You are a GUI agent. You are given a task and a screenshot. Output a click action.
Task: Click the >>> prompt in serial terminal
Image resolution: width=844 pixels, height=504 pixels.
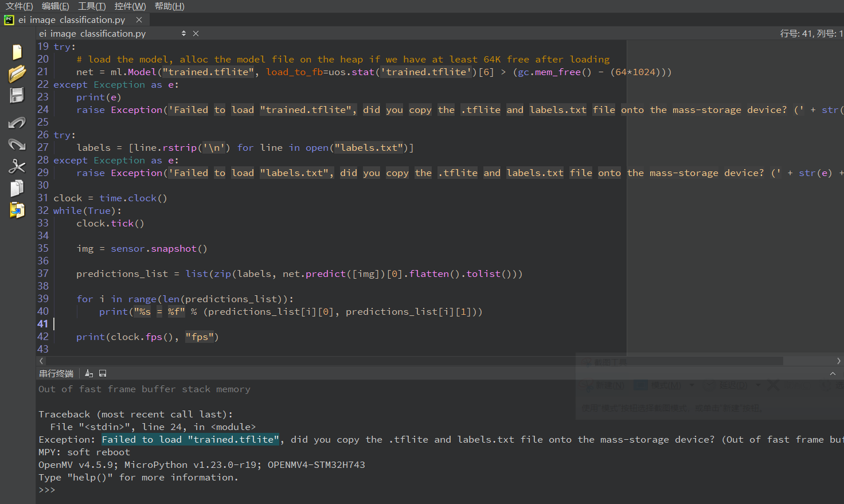click(47, 490)
